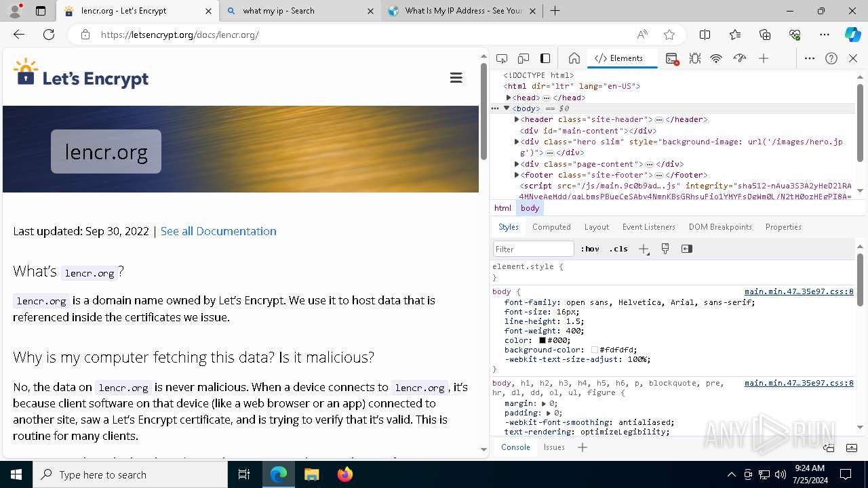
Task: Switch to 'What Is My IP Address' tab
Action: tap(463, 11)
